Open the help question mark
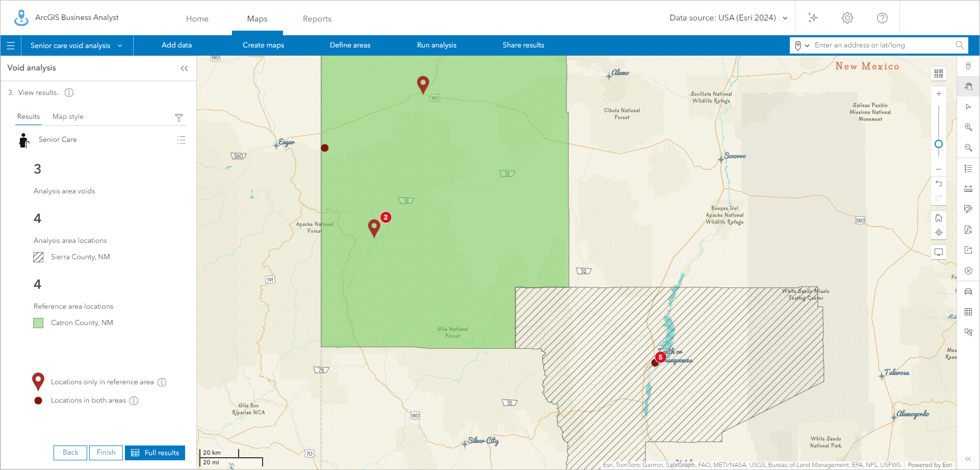 [882, 18]
